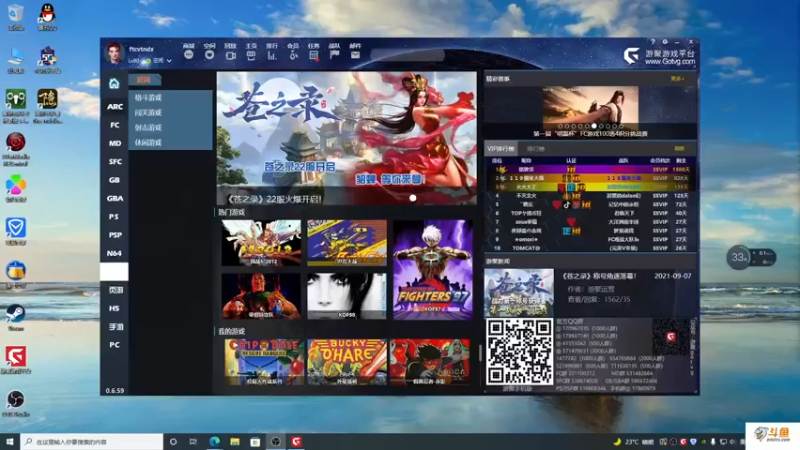Open the settings gear in title bar
Screen dimensions: 800x450
coord(665,42)
